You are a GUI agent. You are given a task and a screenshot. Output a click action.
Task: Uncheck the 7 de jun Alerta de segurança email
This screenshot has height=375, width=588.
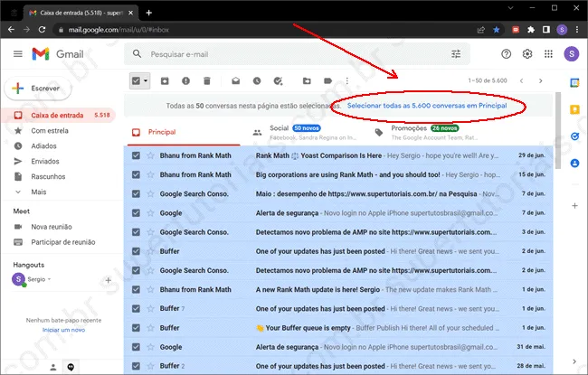(136, 212)
